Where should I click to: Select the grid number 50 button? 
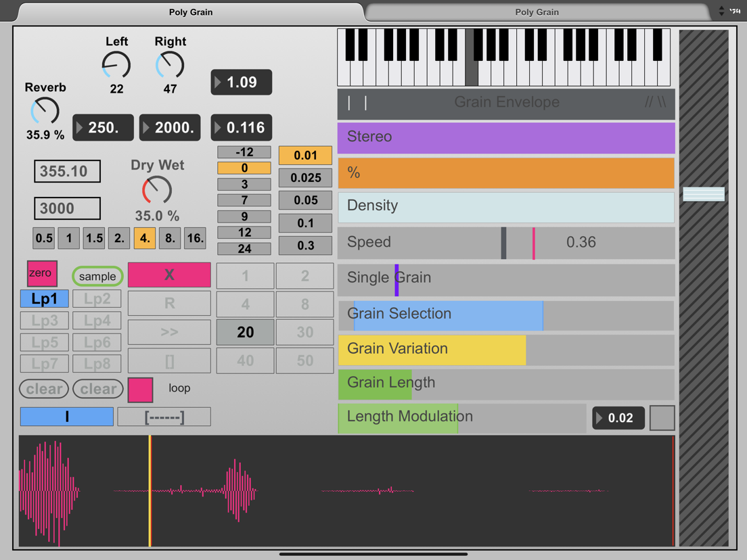pos(305,360)
